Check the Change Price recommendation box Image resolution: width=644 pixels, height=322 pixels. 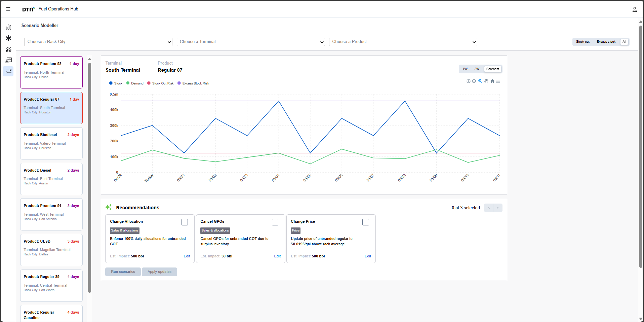(366, 222)
